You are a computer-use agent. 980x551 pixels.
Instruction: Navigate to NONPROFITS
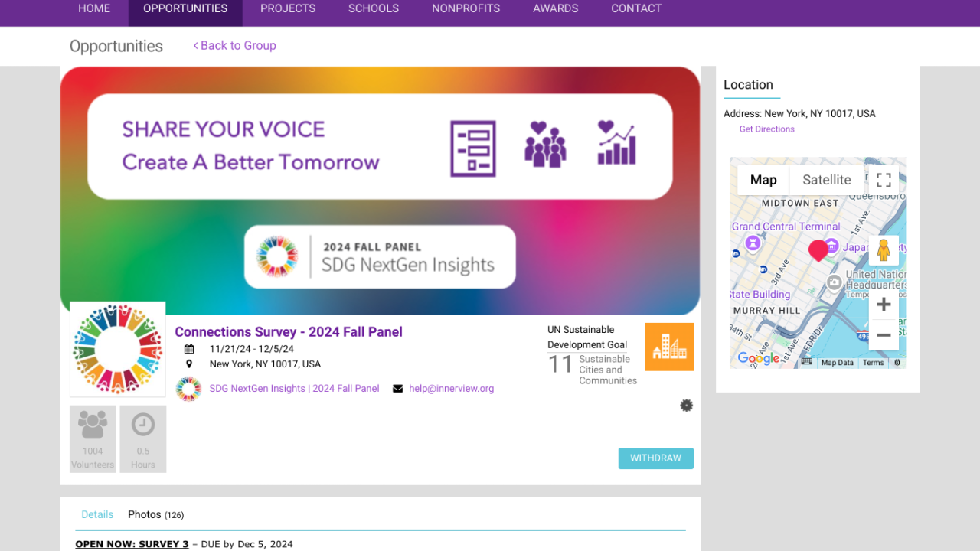(x=465, y=9)
